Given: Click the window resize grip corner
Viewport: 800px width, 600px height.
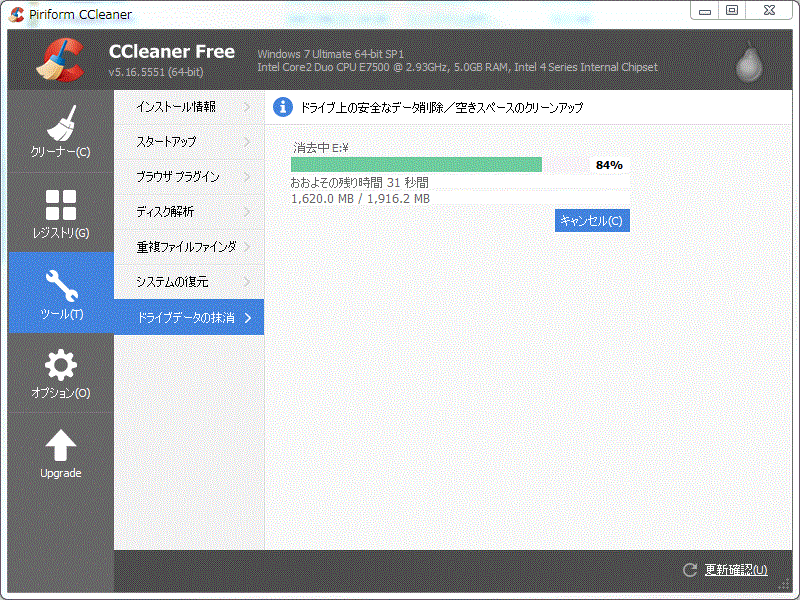Looking at the screenshot, I should click(784, 584).
